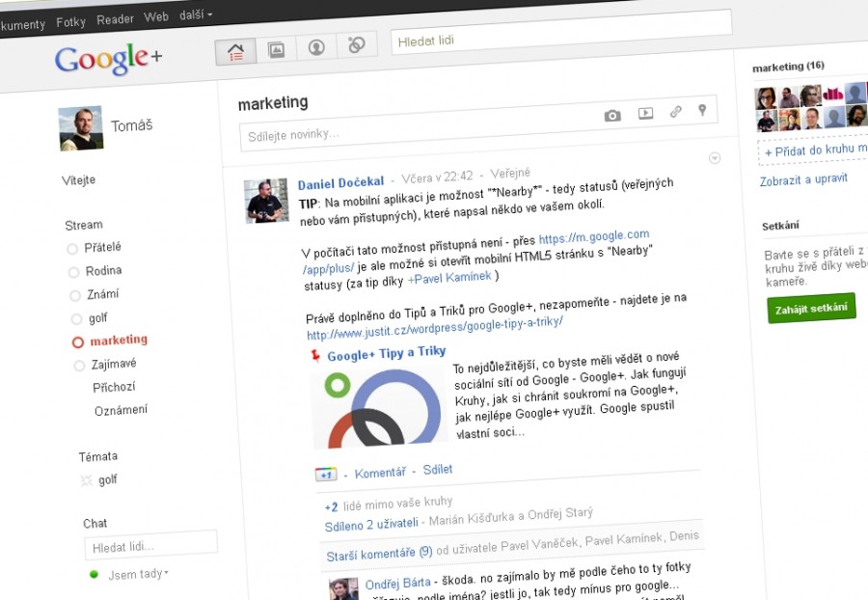This screenshot has height=600, width=868.
Task: Open Daniel Dočekal's profile link
Action: pos(341,182)
